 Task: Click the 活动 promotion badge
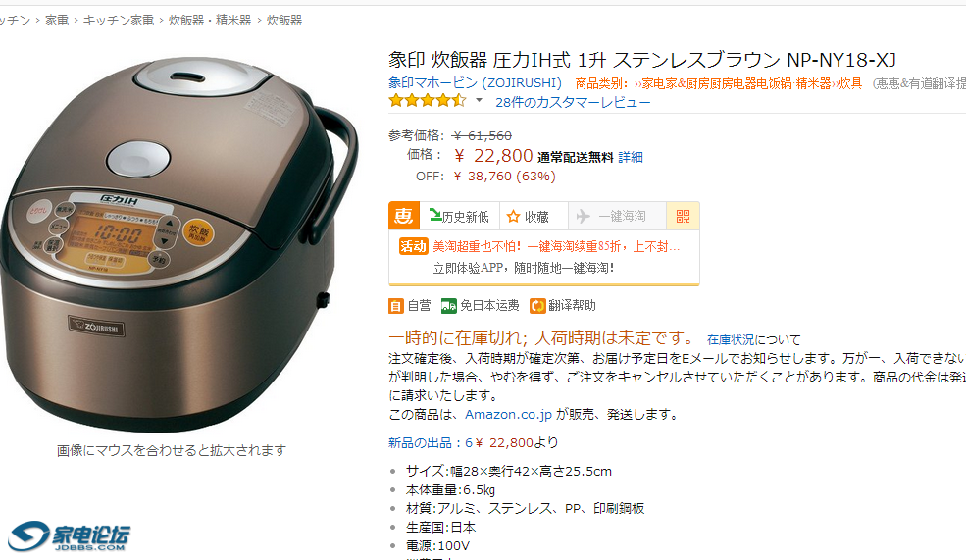[x=413, y=247]
